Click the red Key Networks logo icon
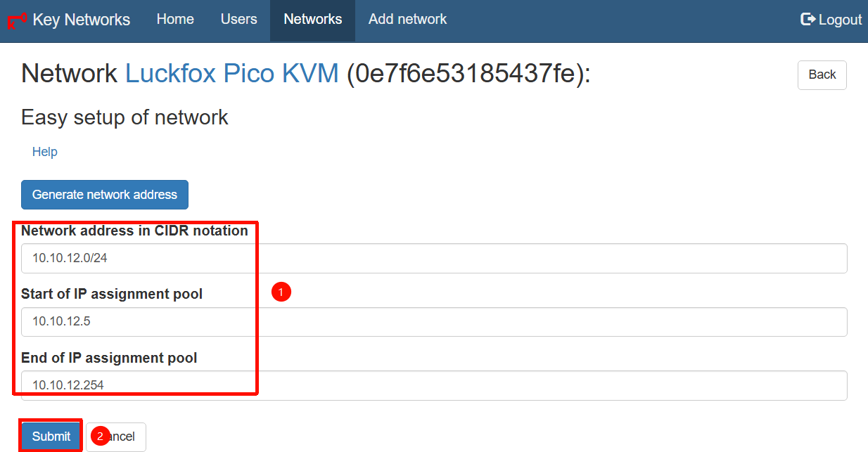The width and height of the screenshot is (868, 452). tap(17, 20)
